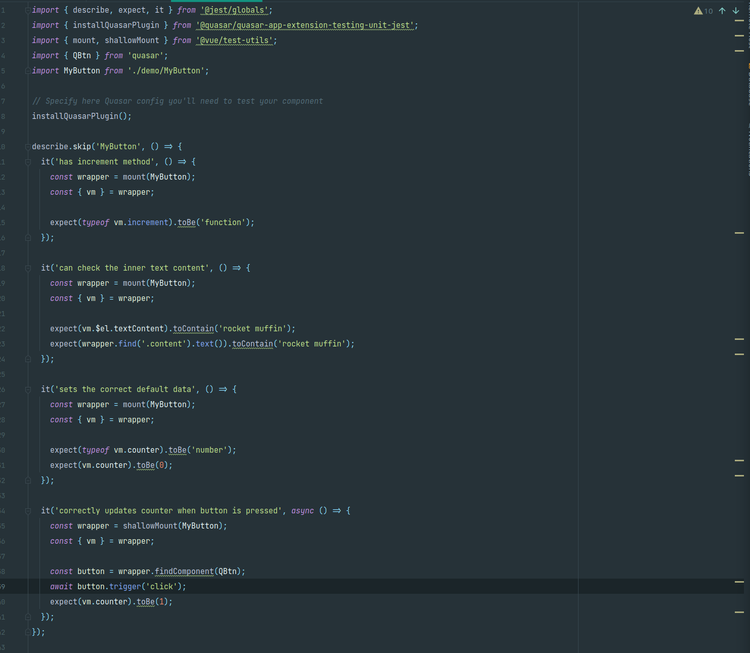
Task: Fold the 'can check the inner text content' test
Action: pos(27,268)
